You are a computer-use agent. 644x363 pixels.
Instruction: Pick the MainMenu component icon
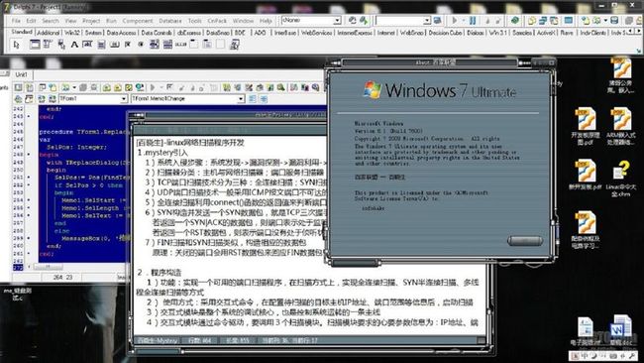coord(48,45)
